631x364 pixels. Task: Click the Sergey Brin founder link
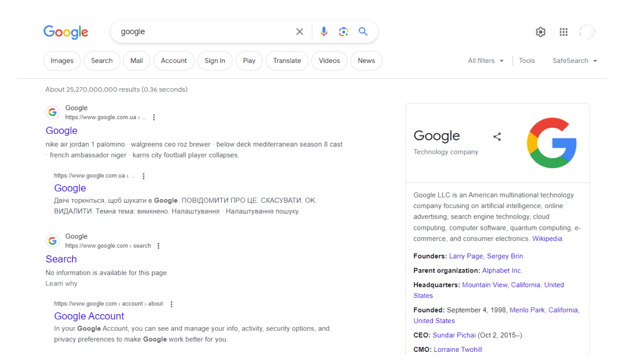click(x=505, y=256)
